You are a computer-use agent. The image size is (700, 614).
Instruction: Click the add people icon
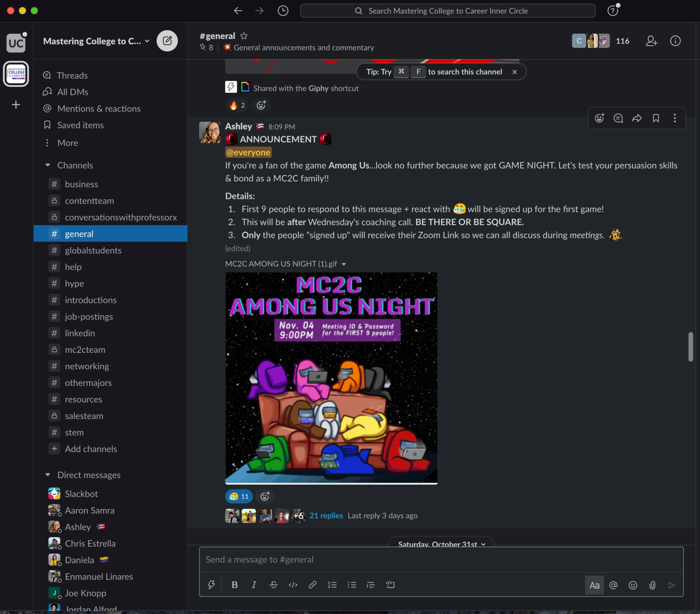coord(651,41)
